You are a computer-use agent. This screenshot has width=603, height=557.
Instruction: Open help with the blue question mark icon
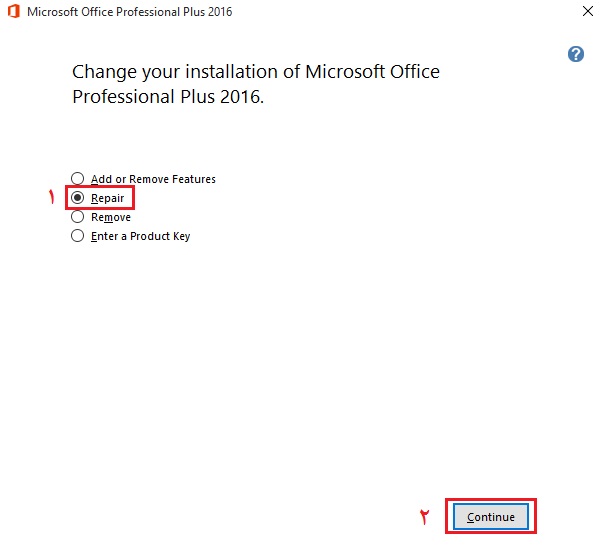point(576,54)
